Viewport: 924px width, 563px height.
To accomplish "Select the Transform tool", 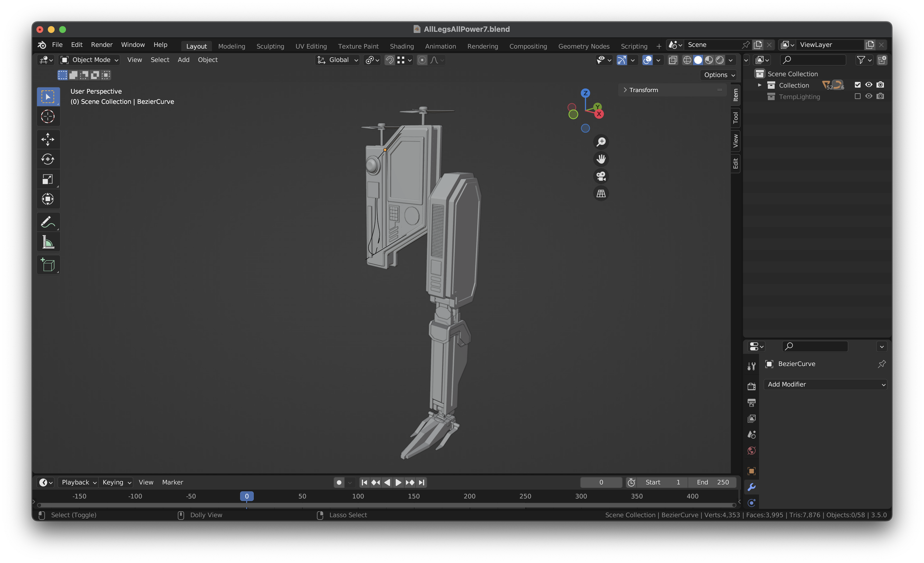I will (48, 199).
